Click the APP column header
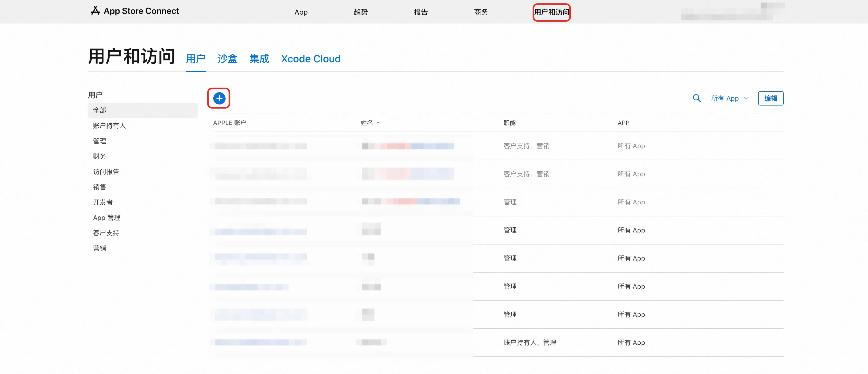The image size is (868, 374). click(x=623, y=123)
